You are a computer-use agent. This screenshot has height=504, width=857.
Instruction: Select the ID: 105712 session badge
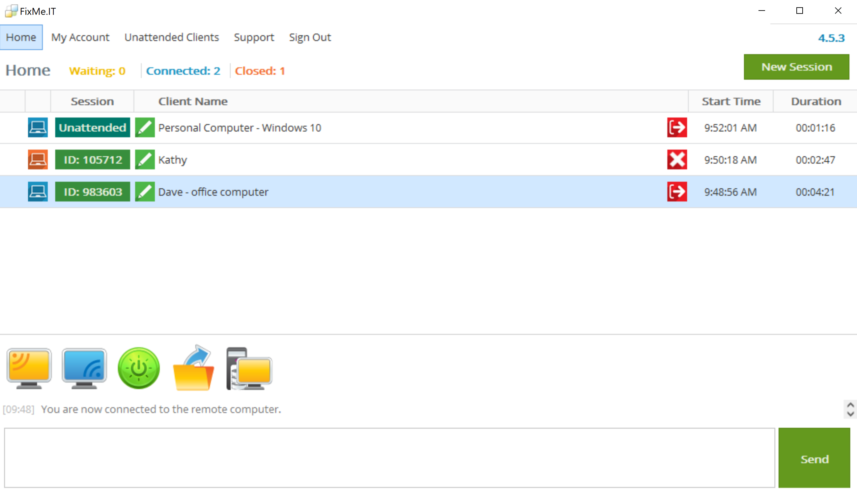93,160
